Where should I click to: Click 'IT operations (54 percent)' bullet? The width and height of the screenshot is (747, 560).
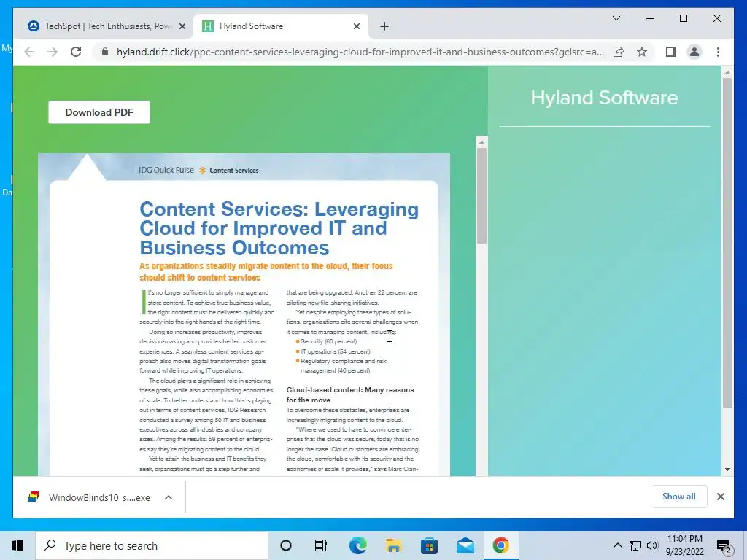pyautogui.click(x=336, y=351)
